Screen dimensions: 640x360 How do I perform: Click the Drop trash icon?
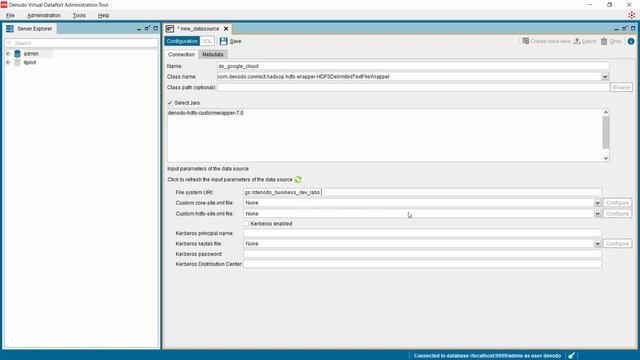pyautogui.click(x=604, y=41)
